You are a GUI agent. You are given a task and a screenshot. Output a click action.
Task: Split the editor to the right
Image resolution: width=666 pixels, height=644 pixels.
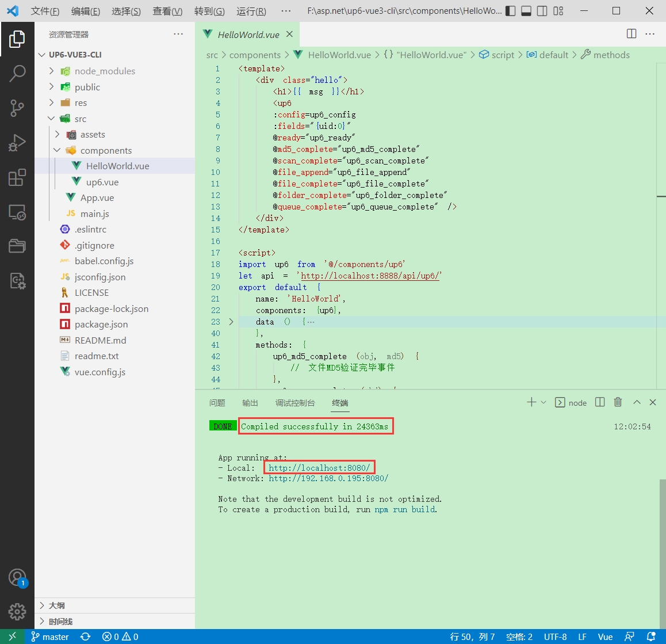tap(631, 34)
